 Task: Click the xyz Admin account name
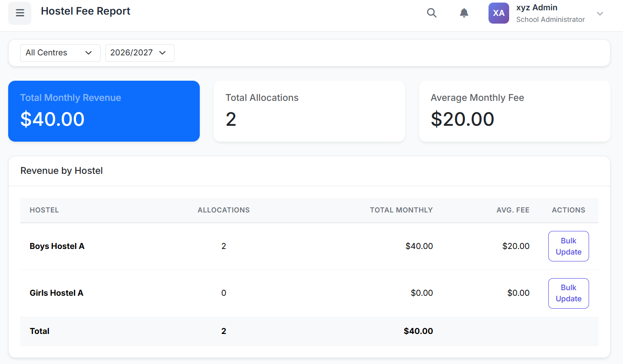click(536, 7)
